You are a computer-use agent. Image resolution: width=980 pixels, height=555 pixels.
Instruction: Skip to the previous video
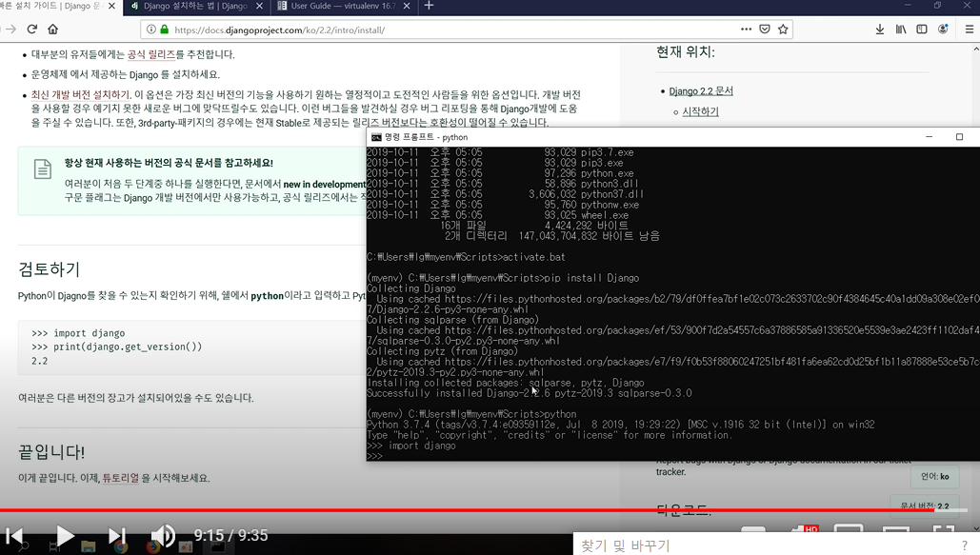14,536
